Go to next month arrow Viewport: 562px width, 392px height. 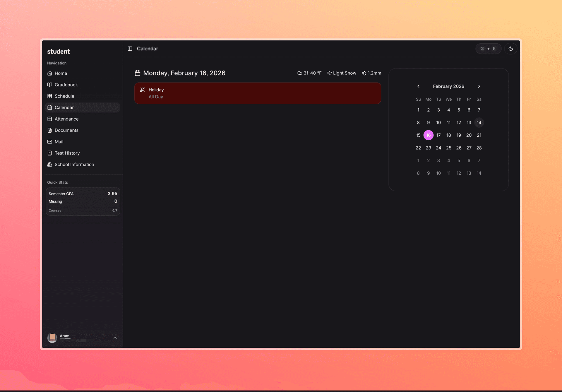(x=479, y=86)
